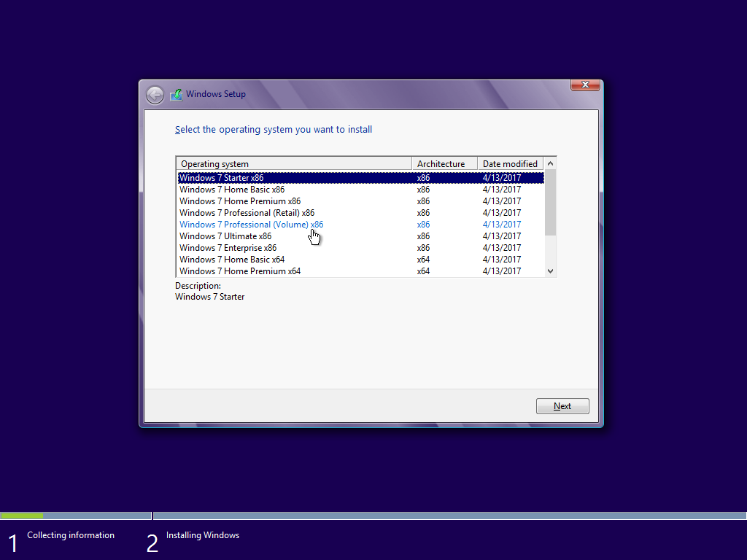Select Windows 7 Home Premium x64
This screenshot has width=747, height=560.
(x=360, y=271)
